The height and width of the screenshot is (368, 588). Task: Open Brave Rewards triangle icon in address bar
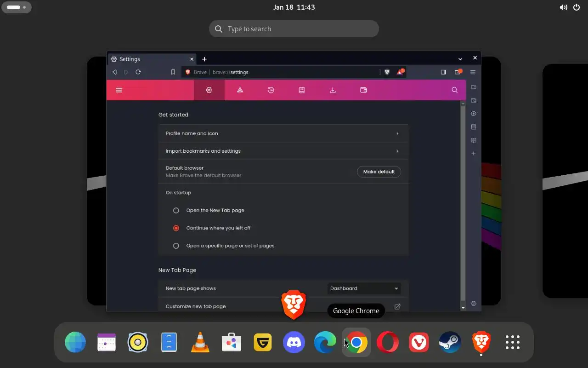(x=400, y=72)
